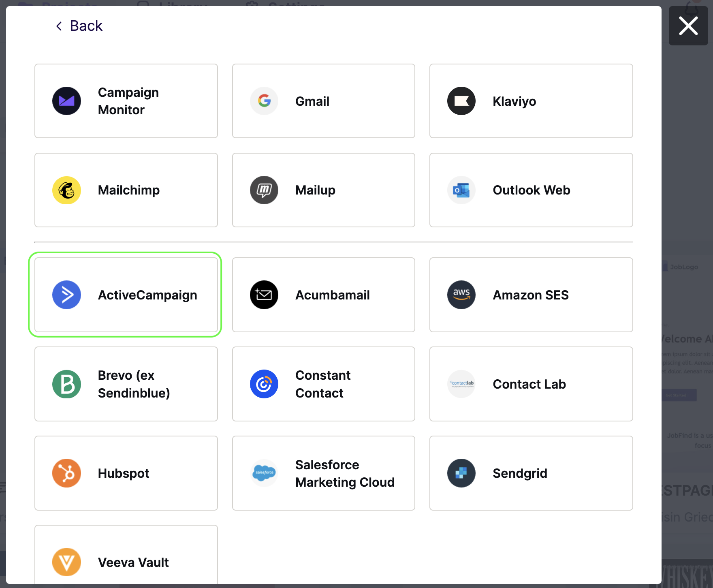
Task: Click the Campaign Monitor logo icon
Action: coord(66,101)
